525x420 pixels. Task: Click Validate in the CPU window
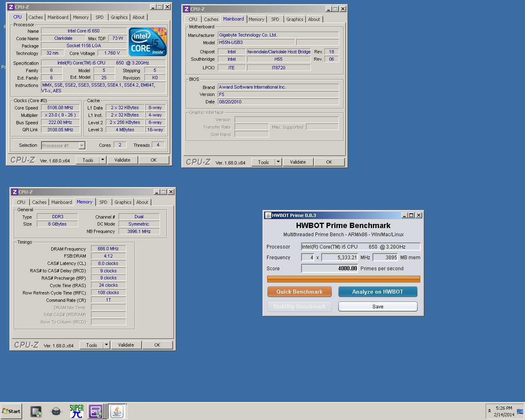pyautogui.click(x=122, y=160)
